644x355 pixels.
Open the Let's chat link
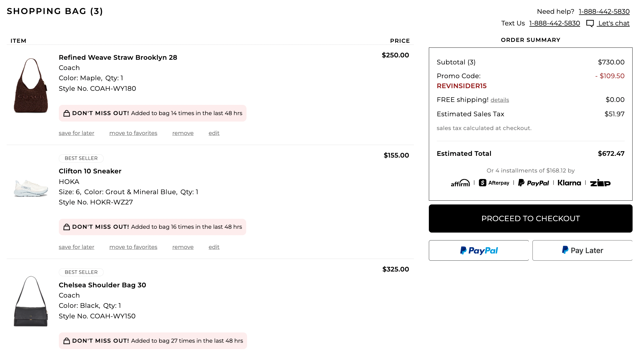click(x=614, y=23)
